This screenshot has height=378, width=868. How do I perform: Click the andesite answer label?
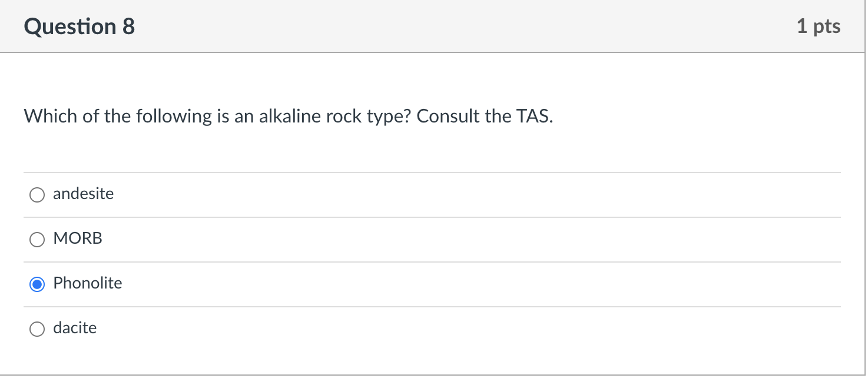pos(83,194)
